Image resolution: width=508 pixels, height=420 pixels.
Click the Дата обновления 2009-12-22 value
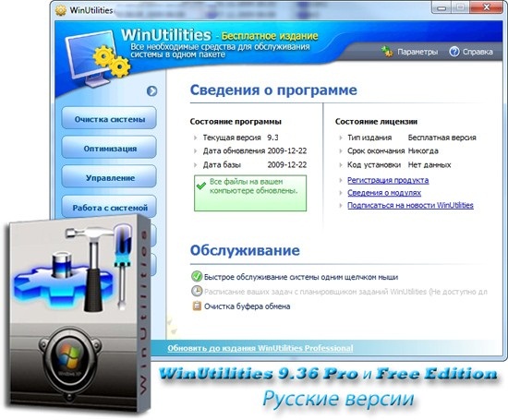coord(286,150)
